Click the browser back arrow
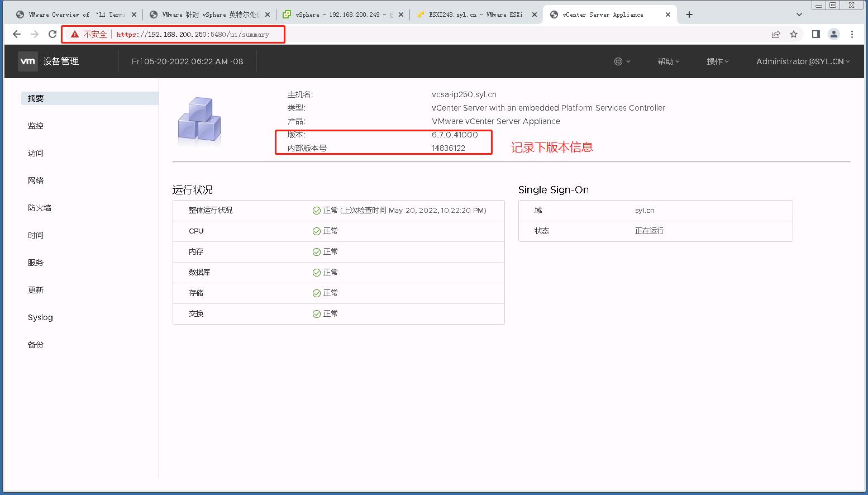The width and height of the screenshot is (868, 495). click(17, 34)
